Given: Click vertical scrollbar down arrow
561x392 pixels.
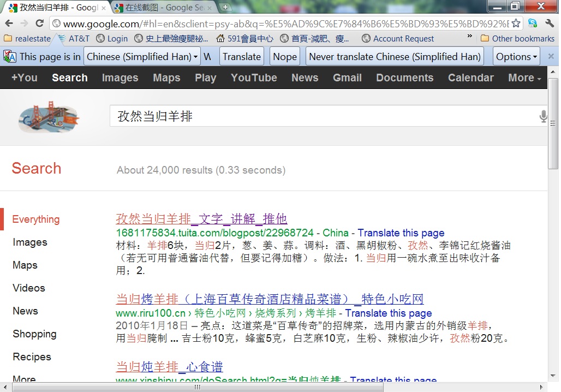Looking at the screenshot, I should [553, 376].
